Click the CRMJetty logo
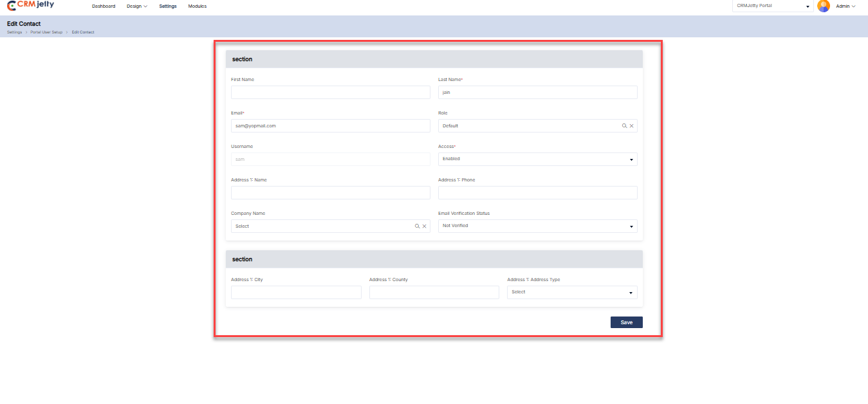Image resolution: width=868 pixels, height=404 pixels. (x=31, y=6)
